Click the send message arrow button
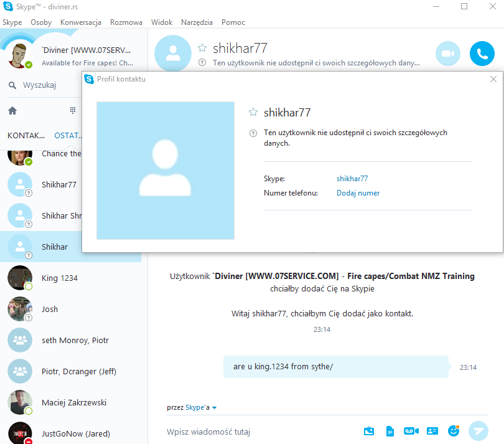504x444 pixels. (x=478, y=431)
